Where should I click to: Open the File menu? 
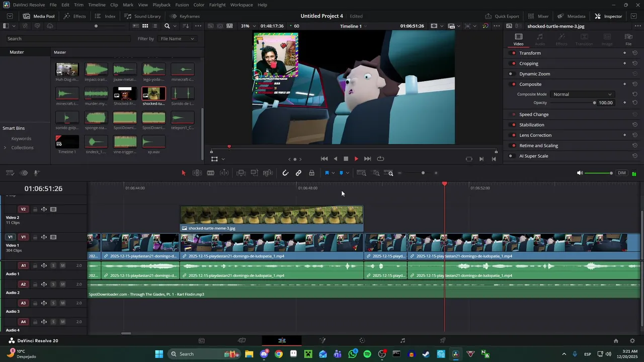coord(53,5)
